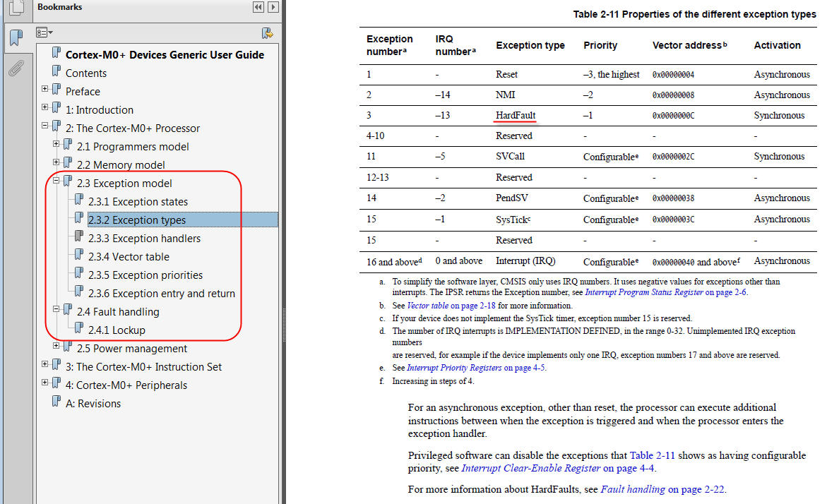
Task: Click the bookmark icon beside 2.3.1 Exception states
Action: tap(79, 199)
